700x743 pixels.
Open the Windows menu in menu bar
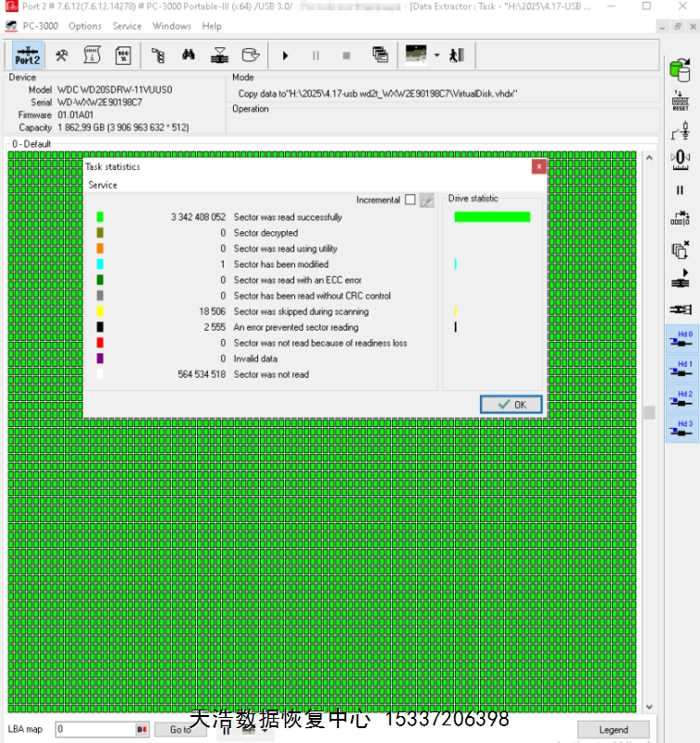pos(172,26)
